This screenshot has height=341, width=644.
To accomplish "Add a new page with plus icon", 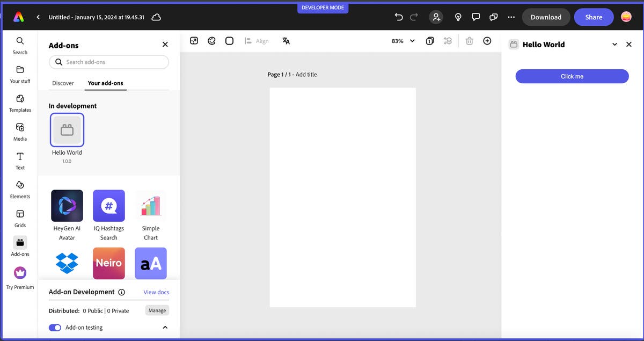I will pos(487,41).
